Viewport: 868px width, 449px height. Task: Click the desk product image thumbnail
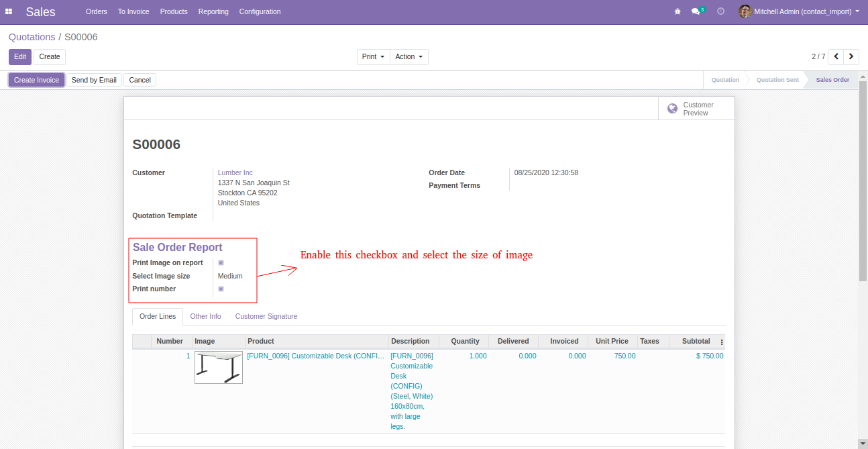click(219, 368)
